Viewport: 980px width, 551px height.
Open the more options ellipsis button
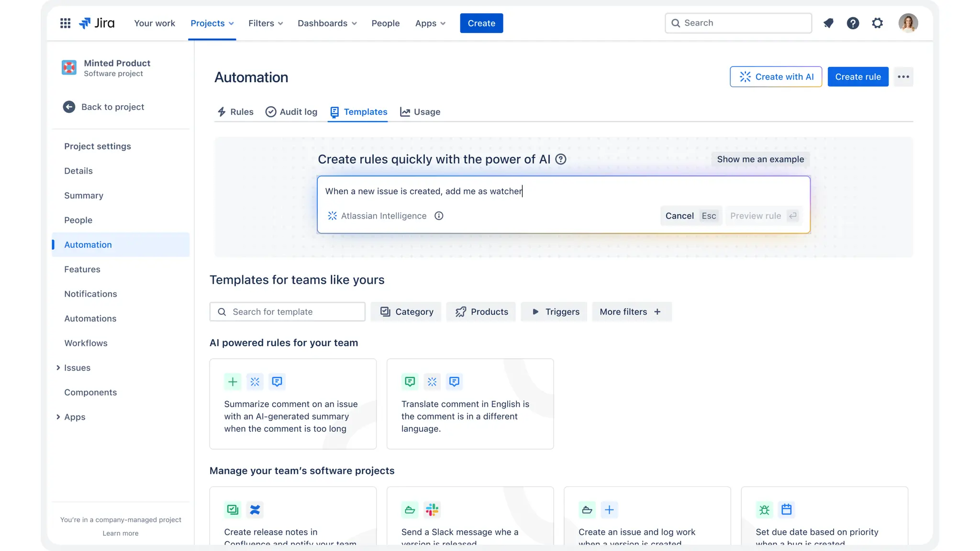(903, 77)
